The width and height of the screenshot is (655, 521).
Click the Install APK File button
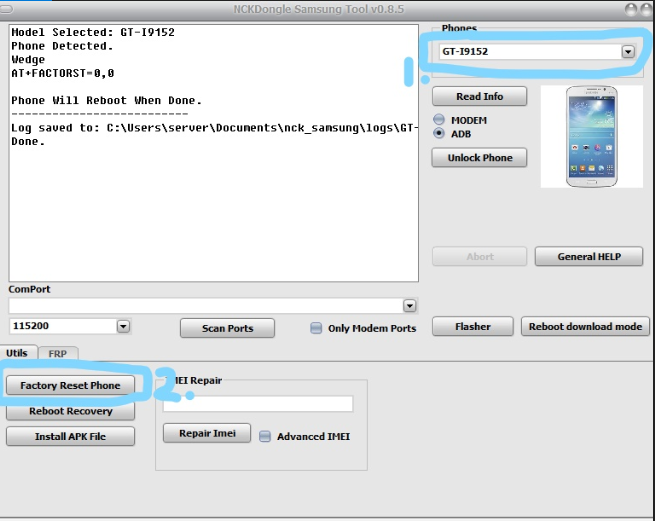(x=70, y=436)
